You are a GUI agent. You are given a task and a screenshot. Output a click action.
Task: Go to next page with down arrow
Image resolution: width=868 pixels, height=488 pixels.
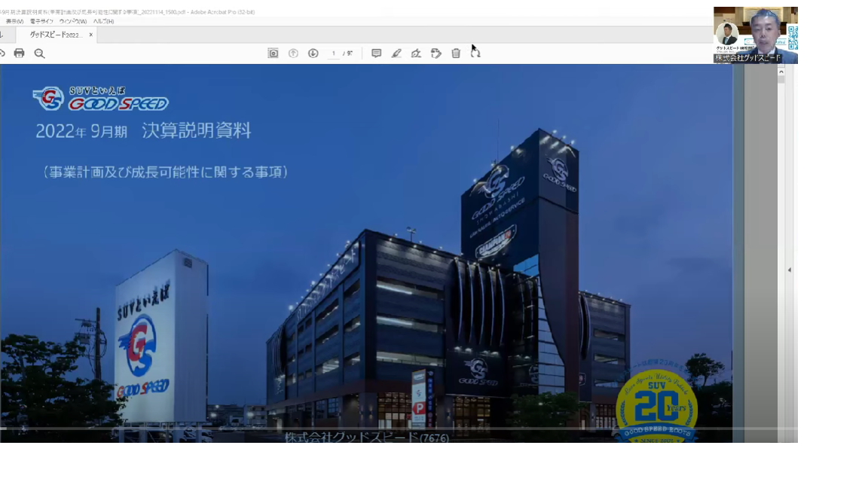[313, 53]
